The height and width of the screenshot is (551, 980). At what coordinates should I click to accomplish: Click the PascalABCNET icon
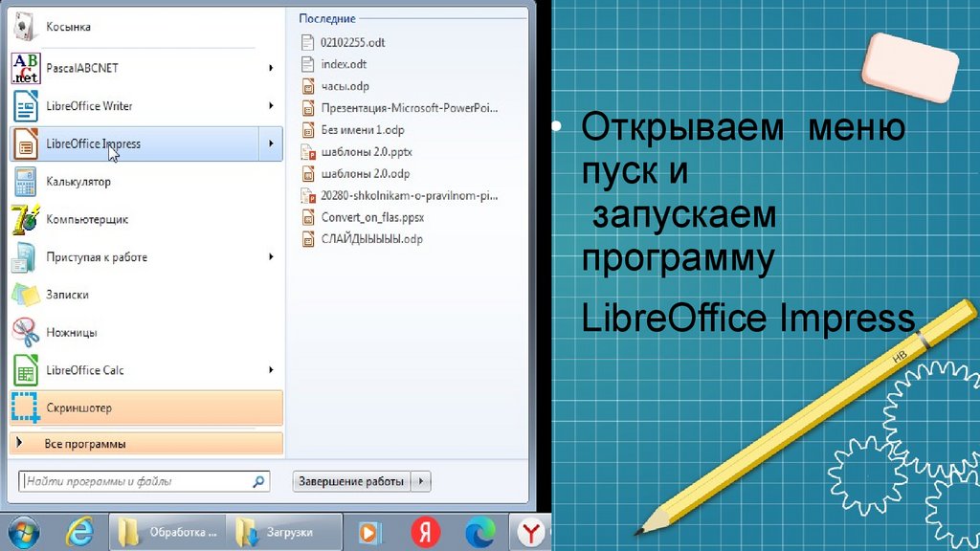26,68
